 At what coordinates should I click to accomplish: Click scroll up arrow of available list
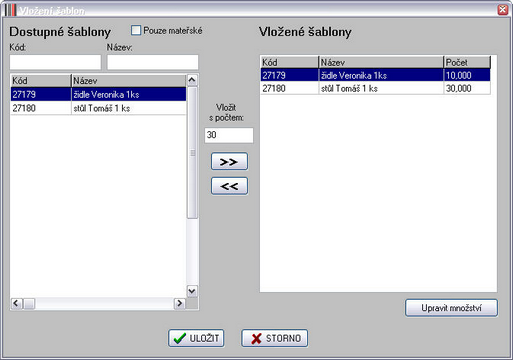tap(192, 80)
